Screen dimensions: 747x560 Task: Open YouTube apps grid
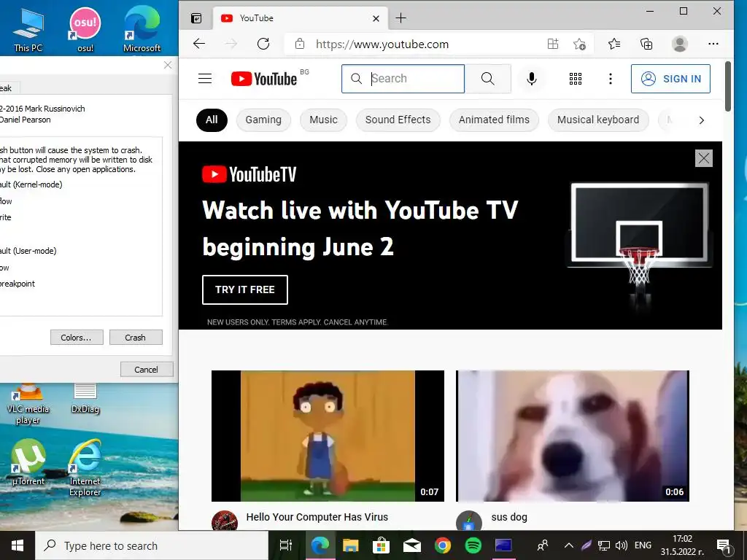pyautogui.click(x=576, y=79)
